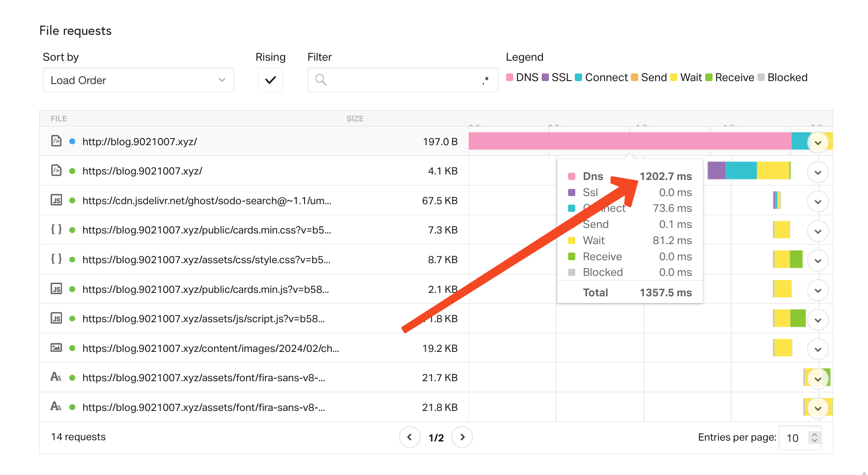The height and width of the screenshot is (475, 868).
Task: Click the FILE column header
Action: click(59, 119)
